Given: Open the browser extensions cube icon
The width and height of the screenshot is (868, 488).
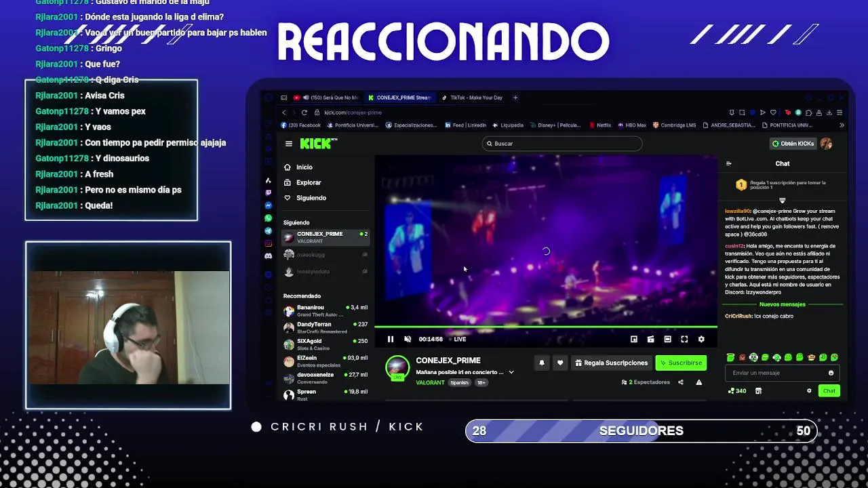Looking at the screenshot, I should 810,113.
